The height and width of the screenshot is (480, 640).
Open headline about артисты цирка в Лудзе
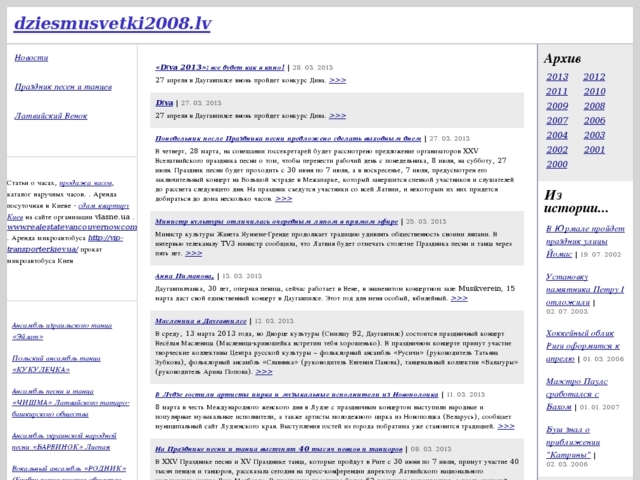296,395
